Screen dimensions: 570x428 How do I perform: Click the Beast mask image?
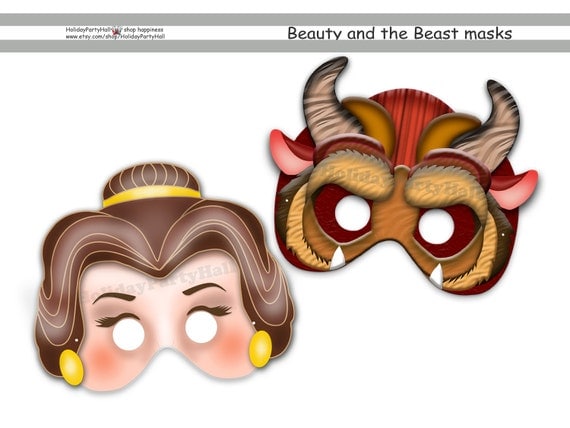coord(404,175)
